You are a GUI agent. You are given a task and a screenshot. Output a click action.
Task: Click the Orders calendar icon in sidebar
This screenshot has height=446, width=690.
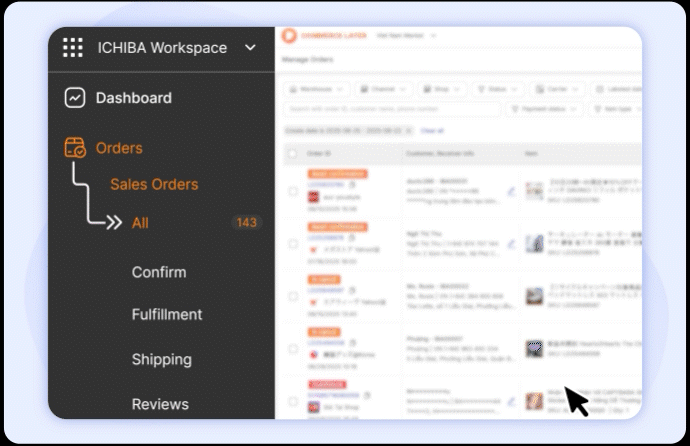[x=75, y=148]
